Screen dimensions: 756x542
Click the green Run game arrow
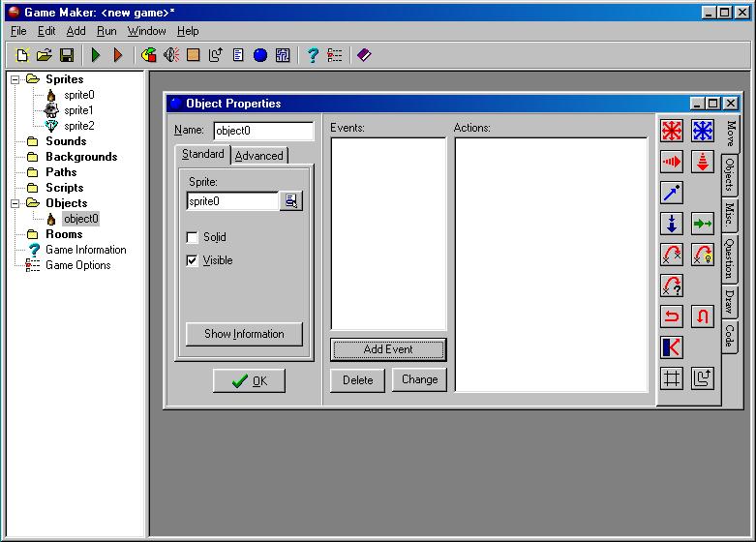[96, 56]
